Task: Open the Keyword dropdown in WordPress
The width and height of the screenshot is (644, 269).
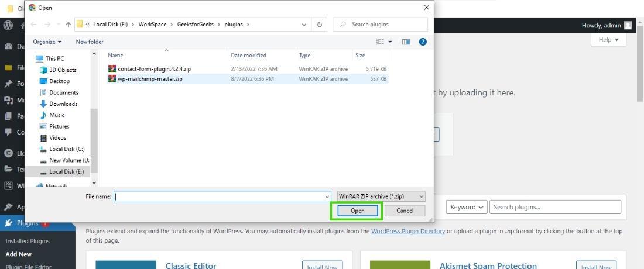Action: coord(467,207)
